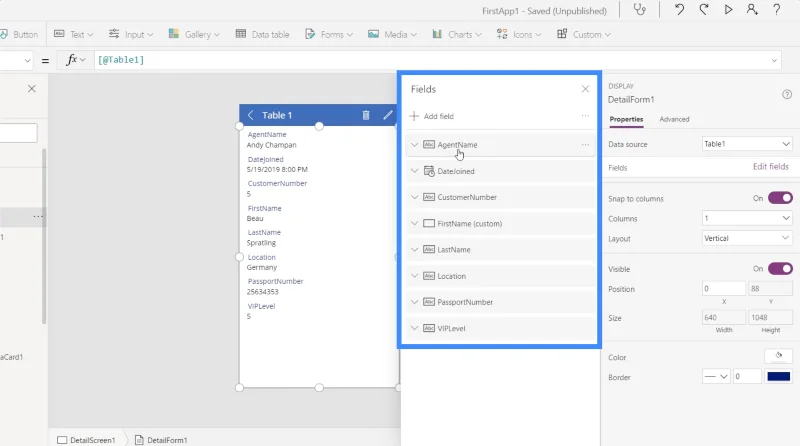Click the back arrow in the Table 1 header

251,115
